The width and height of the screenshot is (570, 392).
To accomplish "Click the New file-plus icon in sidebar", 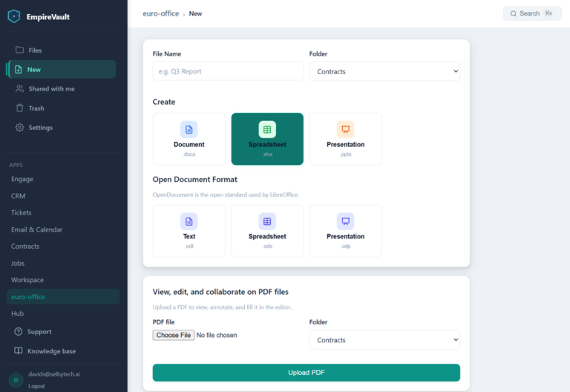I will click(x=18, y=70).
